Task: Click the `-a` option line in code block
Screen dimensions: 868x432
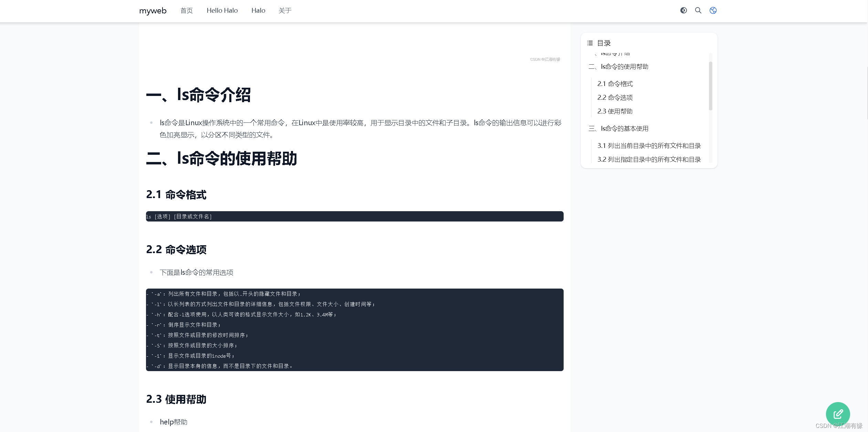Action: tap(224, 294)
